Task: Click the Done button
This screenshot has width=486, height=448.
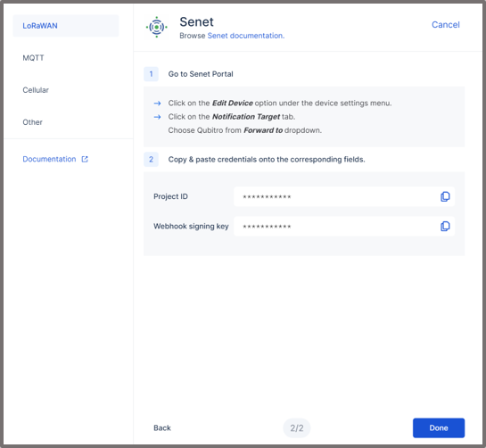Action: click(439, 427)
